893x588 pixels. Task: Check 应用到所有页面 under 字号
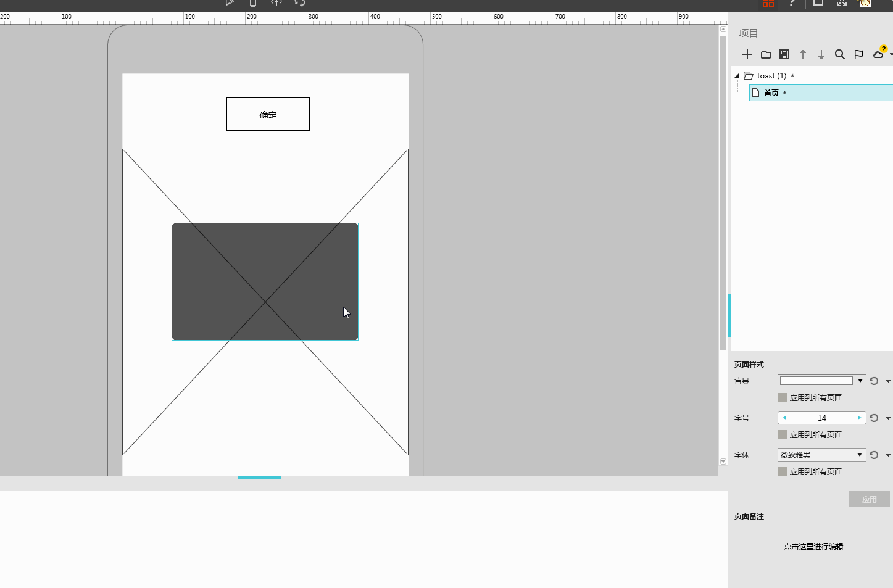coord(782,435)
